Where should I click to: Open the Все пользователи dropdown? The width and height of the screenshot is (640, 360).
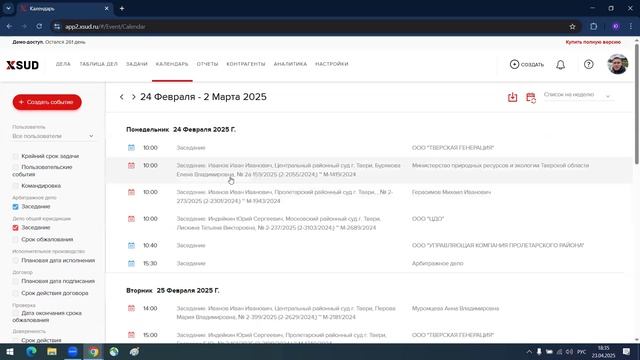click(x=53, y=136)
